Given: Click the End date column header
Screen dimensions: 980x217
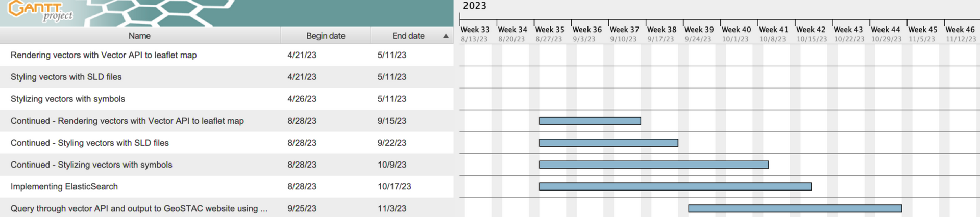Looking at the screenshot, I should tap(408, 36).
